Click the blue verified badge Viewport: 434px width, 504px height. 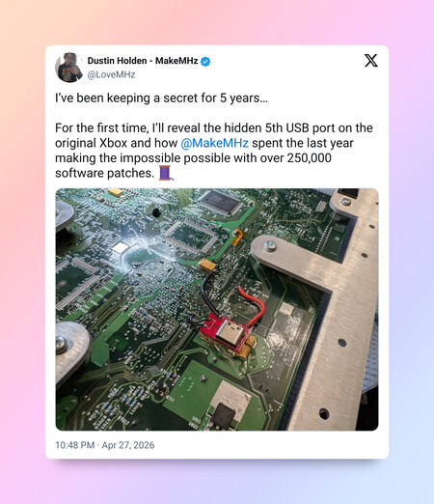pos(205,61)
